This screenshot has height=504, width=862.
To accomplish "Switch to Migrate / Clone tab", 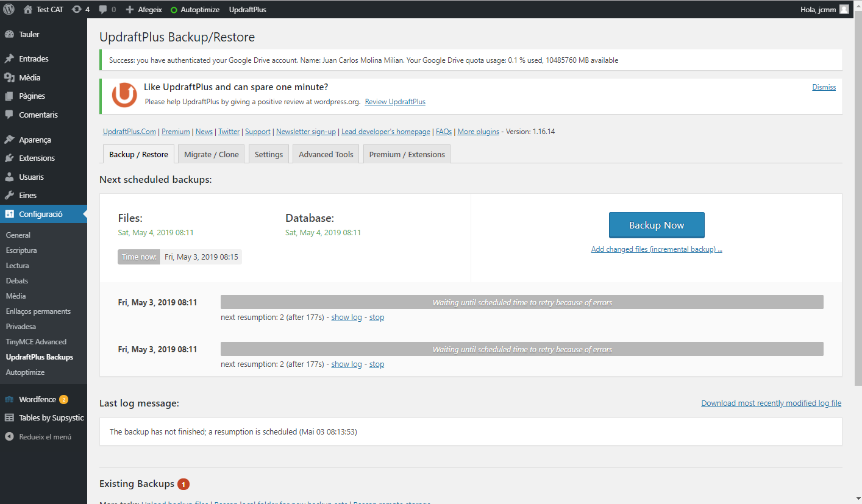I will (x=212, y=154).
